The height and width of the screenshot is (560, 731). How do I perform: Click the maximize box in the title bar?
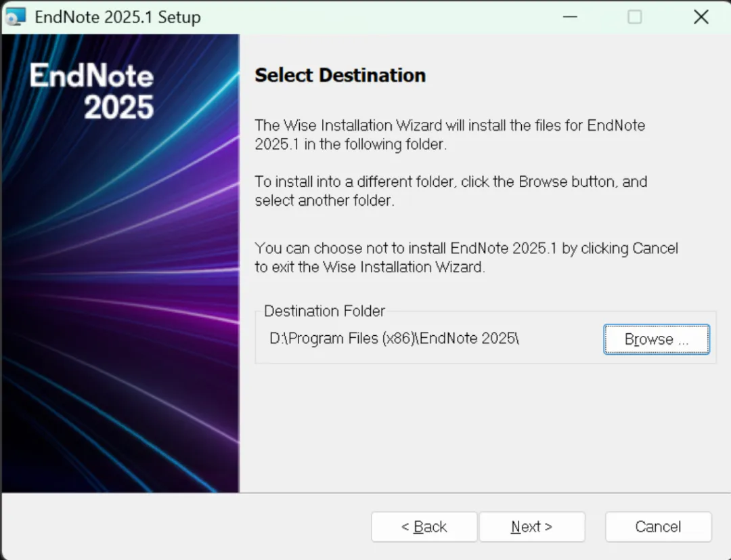(634, 17)
